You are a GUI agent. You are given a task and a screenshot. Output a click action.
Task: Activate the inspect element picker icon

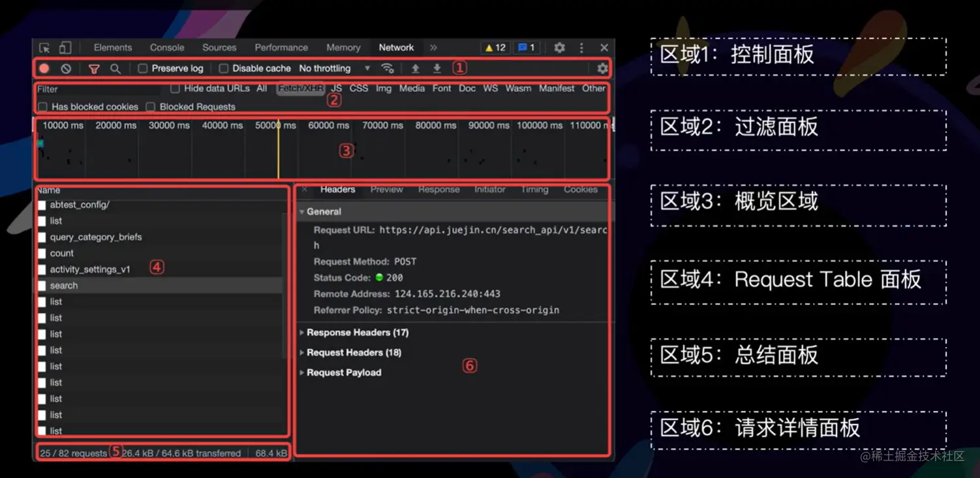coord(44,48)
